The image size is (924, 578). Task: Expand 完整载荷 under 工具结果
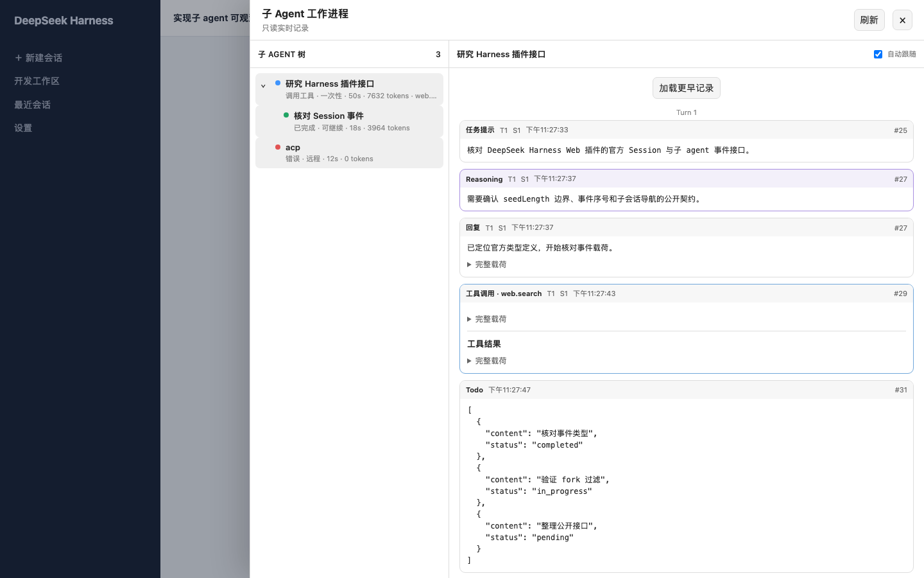pyautogui.click(x=487, y=361)
